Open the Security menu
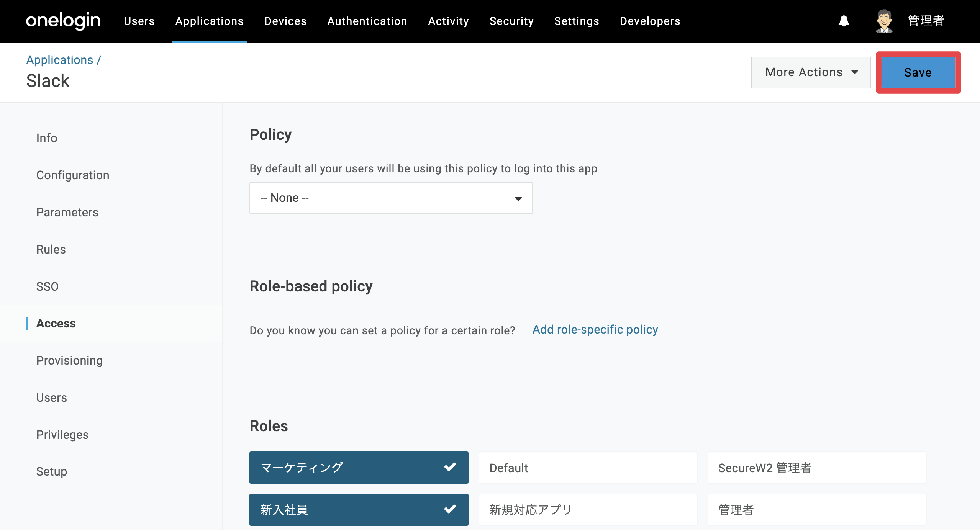 coord(511,21)
